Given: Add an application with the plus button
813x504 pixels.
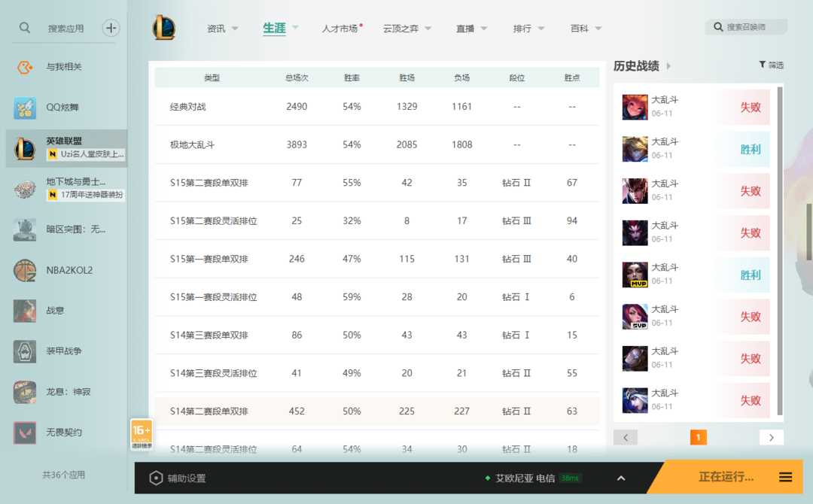Looking at the screenshot, I should tap(111, 28).
